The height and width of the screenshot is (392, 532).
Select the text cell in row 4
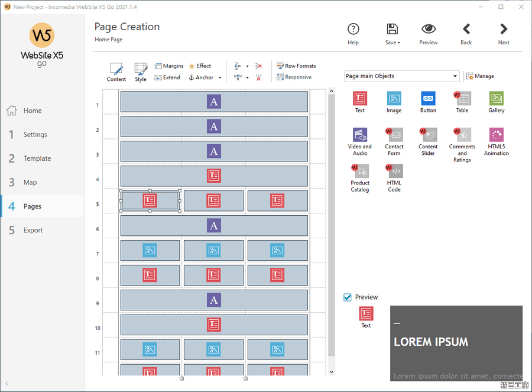(214, 176)
